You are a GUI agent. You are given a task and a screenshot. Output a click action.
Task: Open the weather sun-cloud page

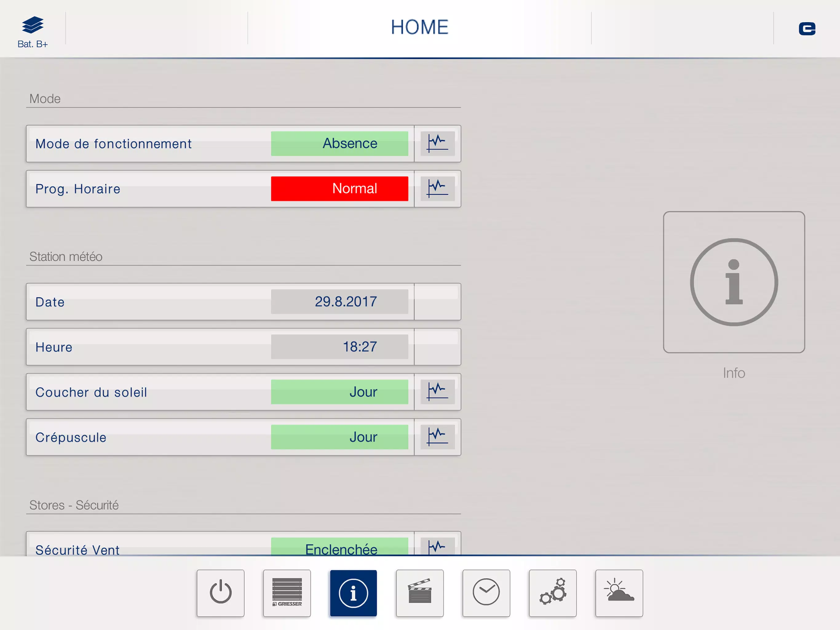point(619,593)
